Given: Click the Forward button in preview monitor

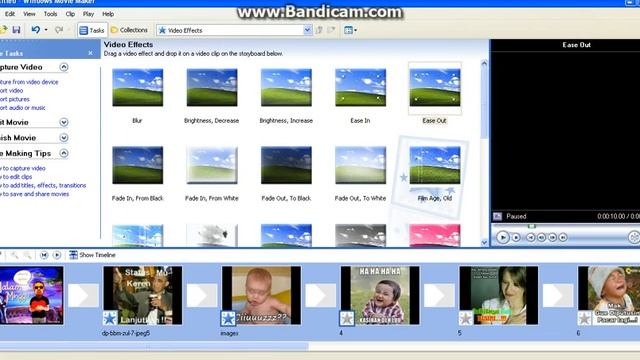Looking at the screenshot, I should click(562, 237).
